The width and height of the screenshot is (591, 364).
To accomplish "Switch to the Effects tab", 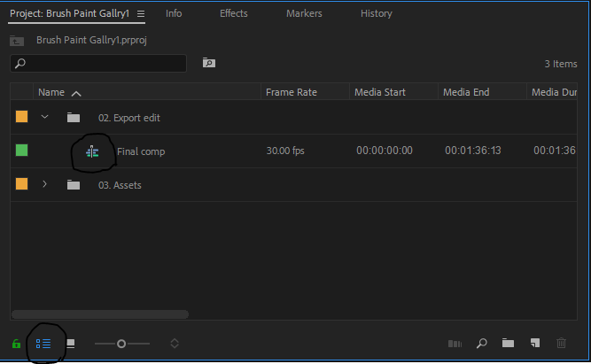I will pyautogui.click(x=234, y=13).
